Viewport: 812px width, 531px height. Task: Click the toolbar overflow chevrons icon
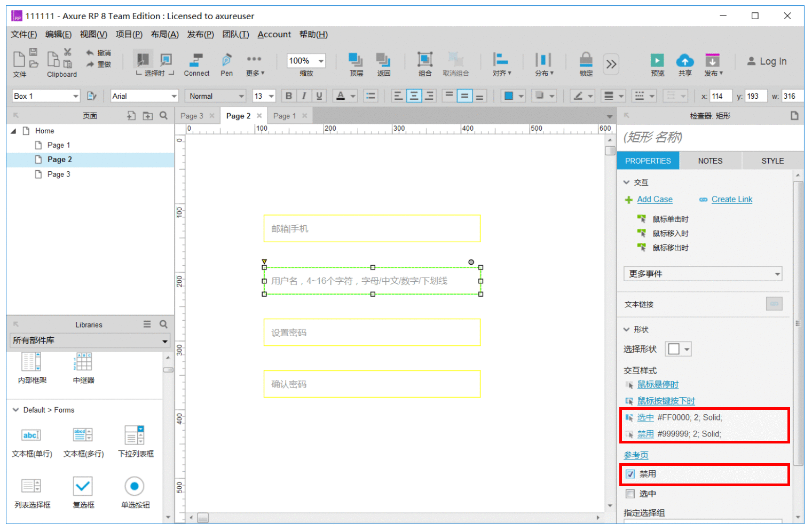[611, 65]
